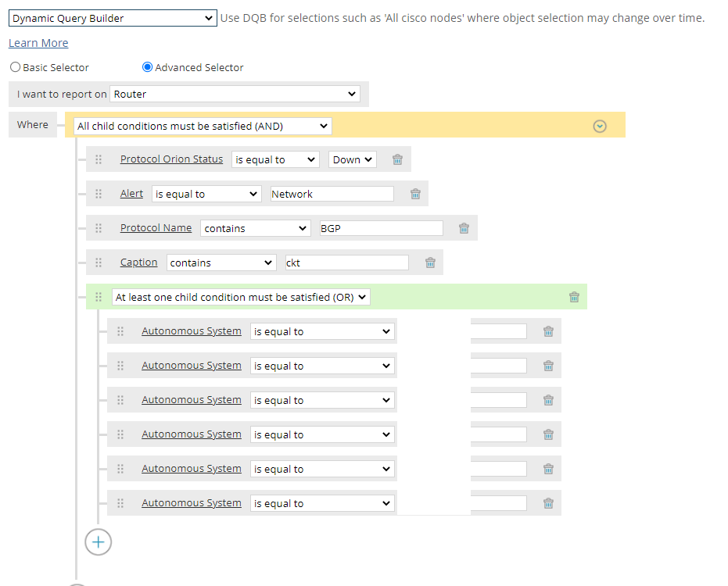Open the Dynamic Query Builder dropdown
The height and width of the screenshot is (586, 728).
click(x=113, y=19)
